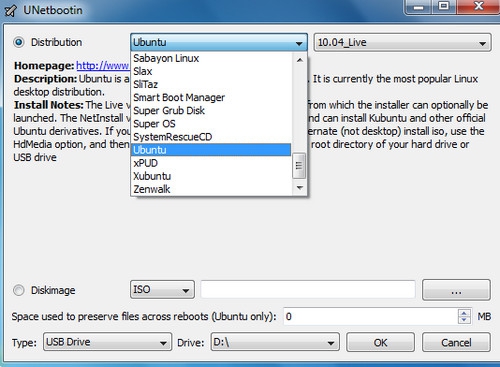The height and width of the screenshot is (367, 500).
Task: Open the D:\ drive dropdown
Action: click(275, 342)
